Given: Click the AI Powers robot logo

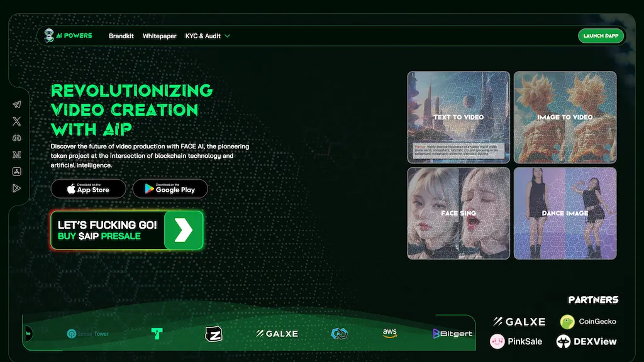Looking at the screenshot, I should coord(49,36).
